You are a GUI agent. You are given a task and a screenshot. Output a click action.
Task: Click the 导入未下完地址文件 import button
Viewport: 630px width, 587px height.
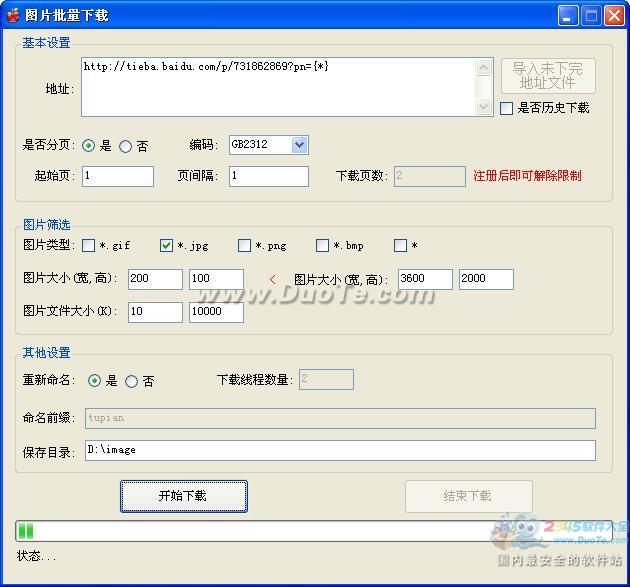pyautogui.click(x=548, y=76)
